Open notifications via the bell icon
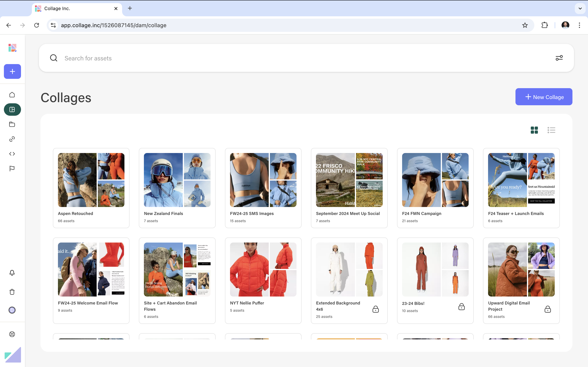This screenshot has width=588, height=367. pyautogui.click(x=12, y=273)
